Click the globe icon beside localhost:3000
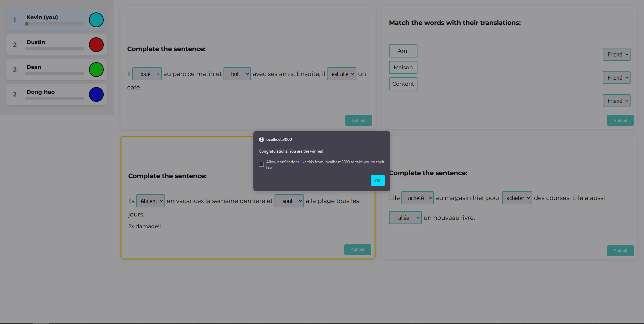The image size is (644, 324). coord(261,139)
